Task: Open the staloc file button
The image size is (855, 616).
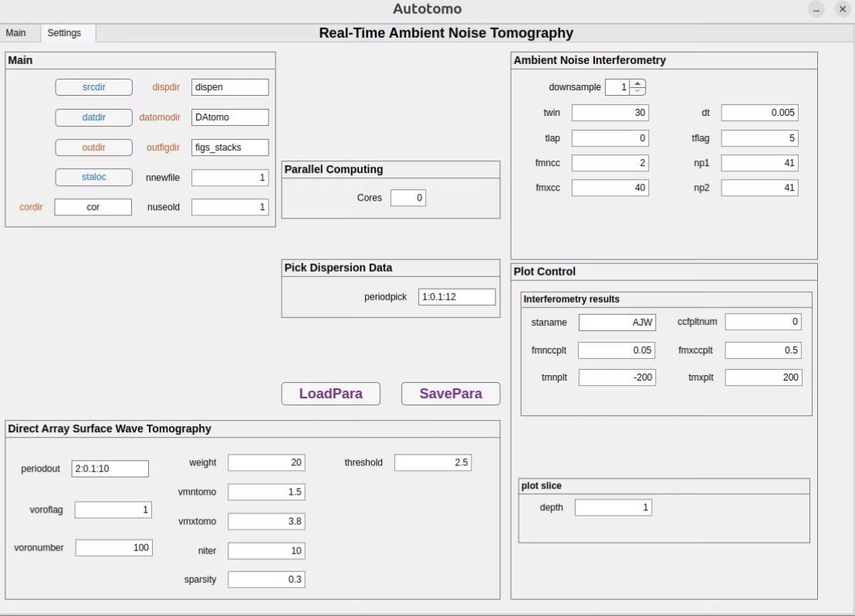Action: coord(93,177)
